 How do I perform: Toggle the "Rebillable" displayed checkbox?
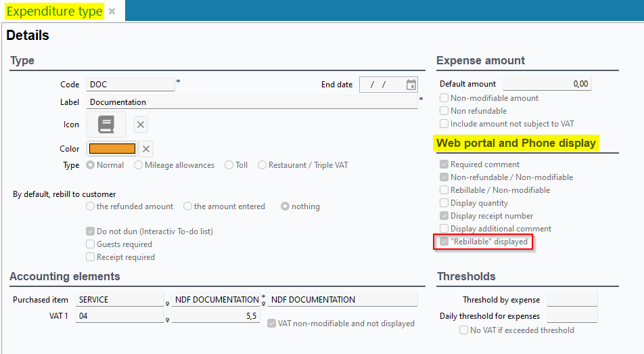coord(444,242)
